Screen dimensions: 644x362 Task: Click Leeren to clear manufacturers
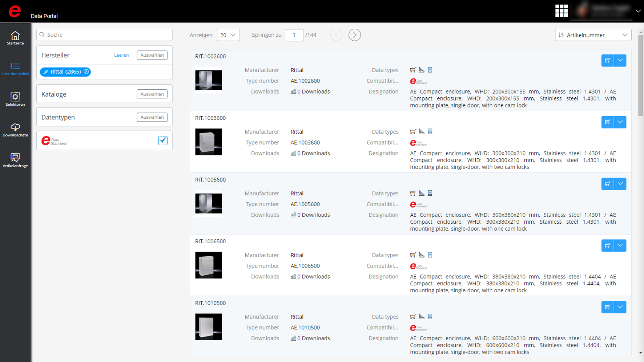tap(121, 55)
